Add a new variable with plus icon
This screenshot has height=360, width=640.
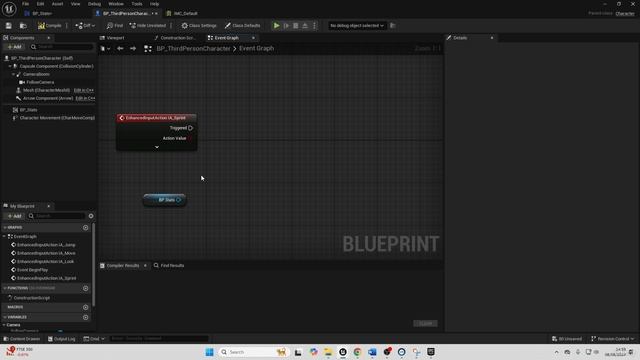point(85,317)
